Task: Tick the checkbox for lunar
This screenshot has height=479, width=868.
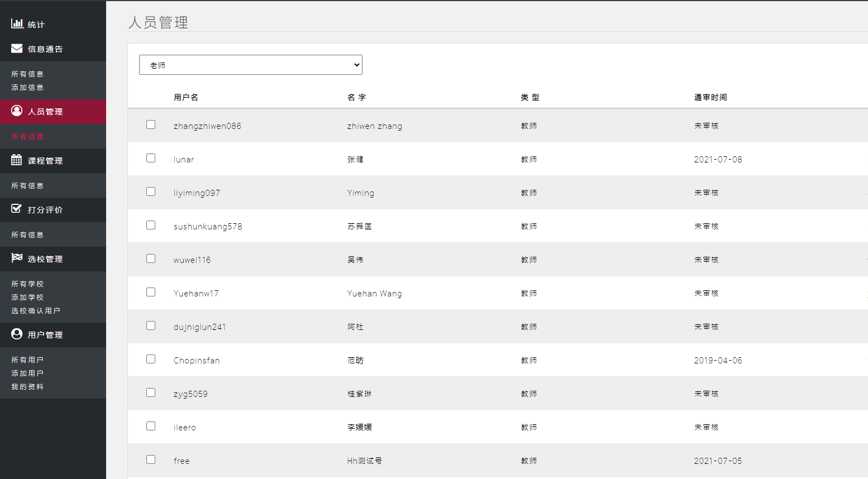Action: pos(151,158)
